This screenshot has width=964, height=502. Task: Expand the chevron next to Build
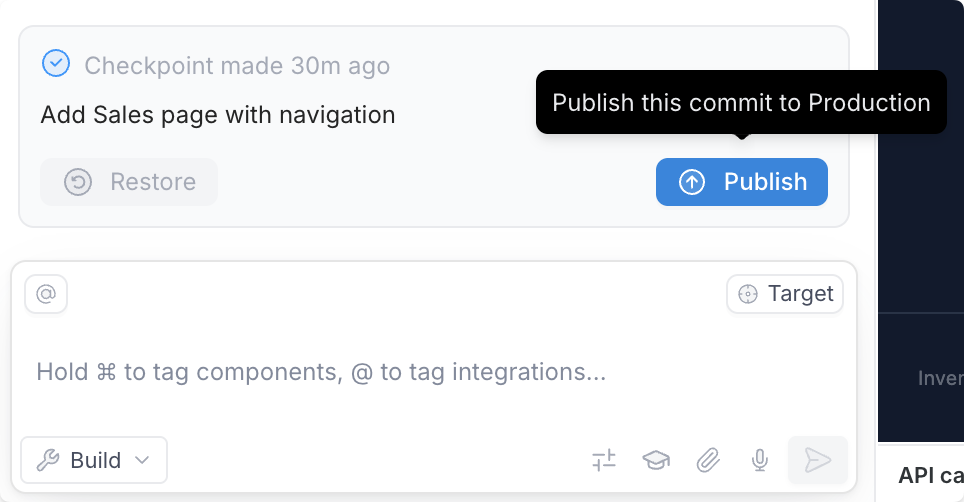point(142,460)
